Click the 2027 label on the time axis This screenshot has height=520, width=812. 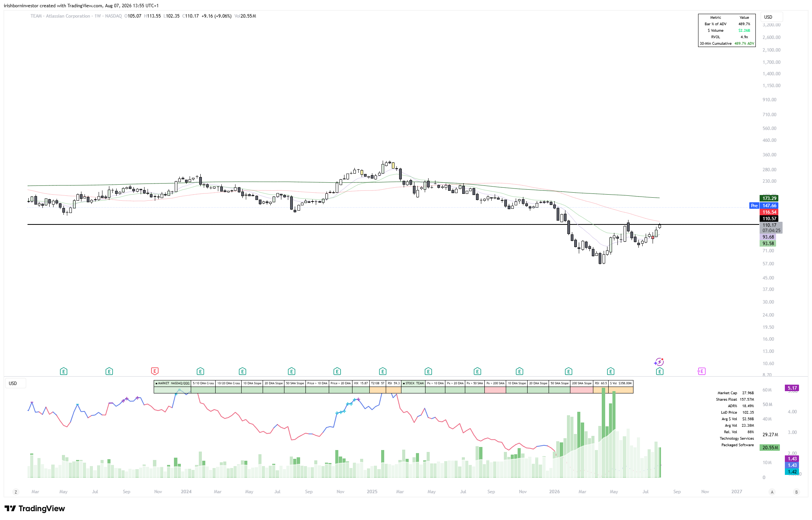click(x=736, y=492)
